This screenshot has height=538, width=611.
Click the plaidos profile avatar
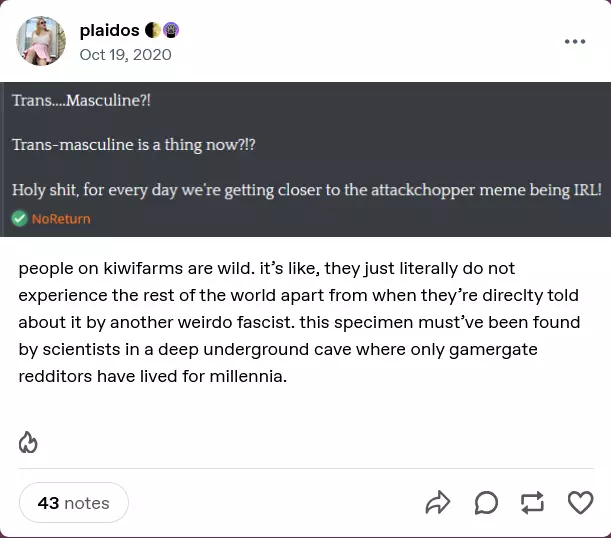tap(43, 42)
